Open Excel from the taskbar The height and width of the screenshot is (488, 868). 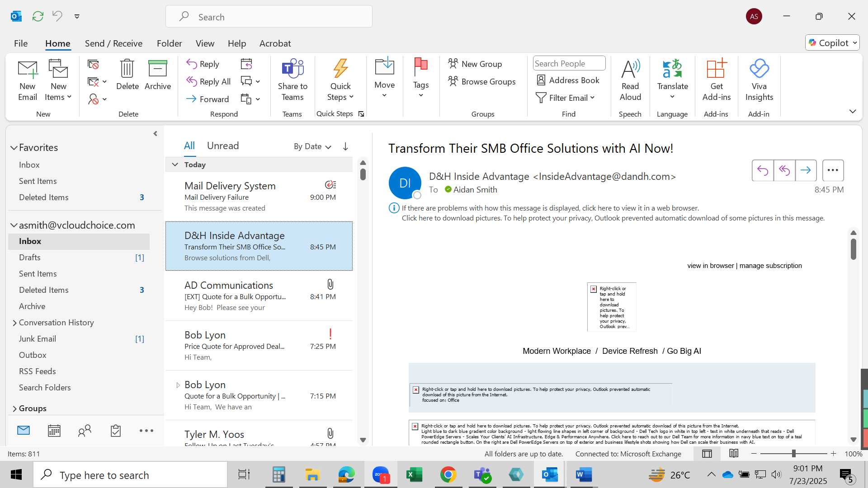(414, 475)
